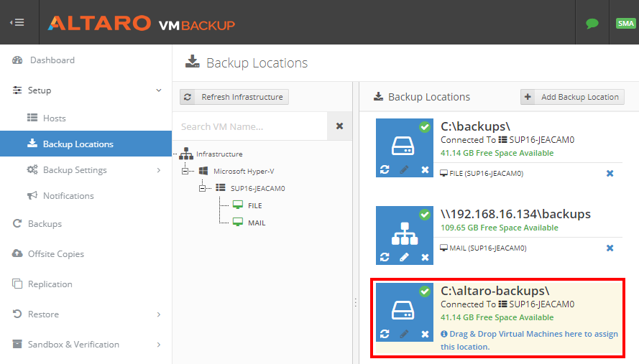Refresh the C:\altaro-backups\ location

(385, 334)
